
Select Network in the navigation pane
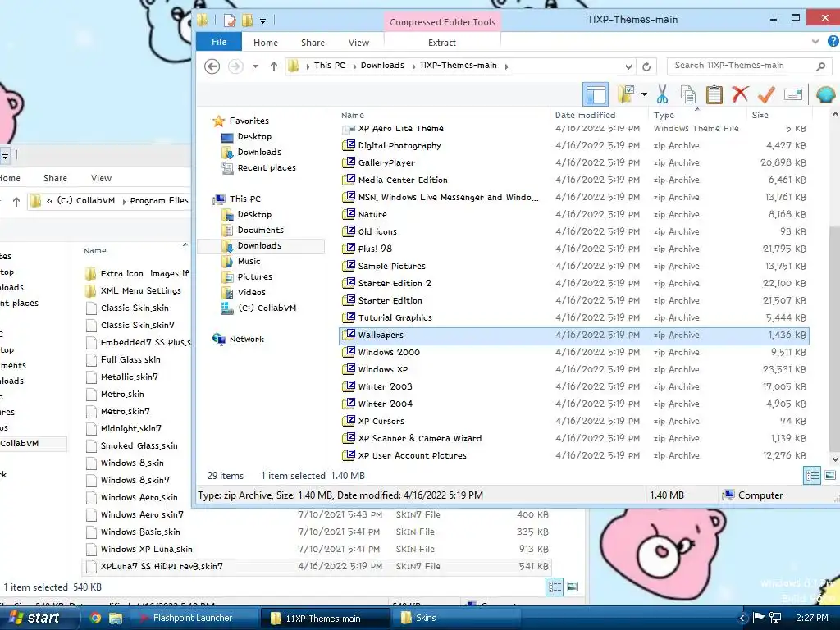pyautogui.click(x=246, y=339)
